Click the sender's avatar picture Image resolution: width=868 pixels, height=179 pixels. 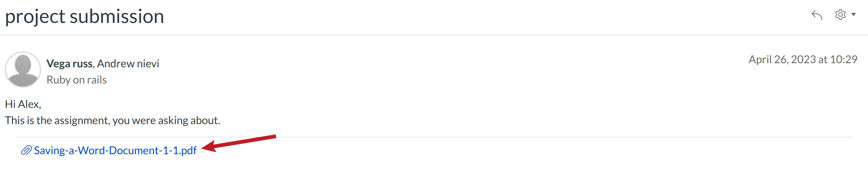pyautogui.click(x=23, y=70)
